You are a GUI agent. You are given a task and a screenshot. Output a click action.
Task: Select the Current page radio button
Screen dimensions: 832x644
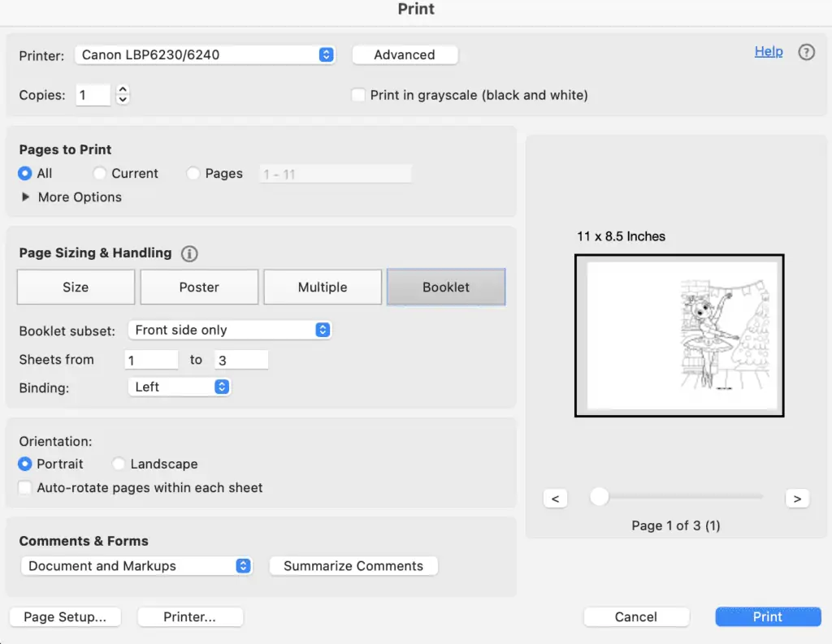tap(99, 174)
